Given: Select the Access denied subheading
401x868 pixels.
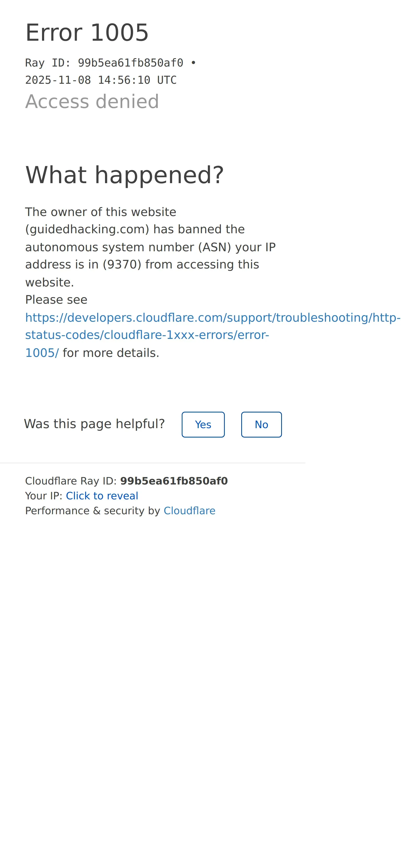Looking at the screenshot, I should pos(92,101).
